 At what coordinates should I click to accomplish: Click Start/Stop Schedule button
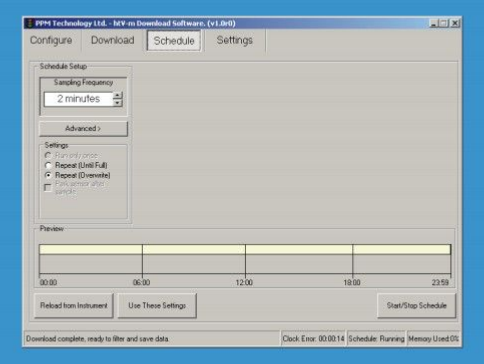[416, 305]
